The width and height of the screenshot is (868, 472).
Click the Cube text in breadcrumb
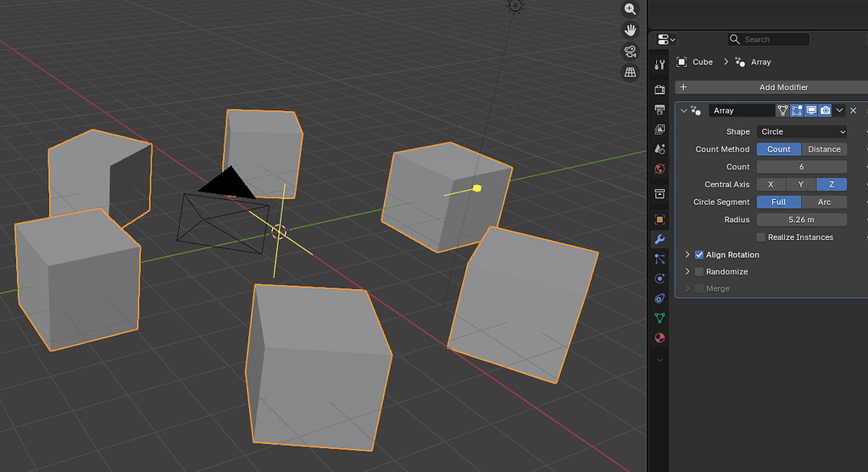[x=703, y=62]
